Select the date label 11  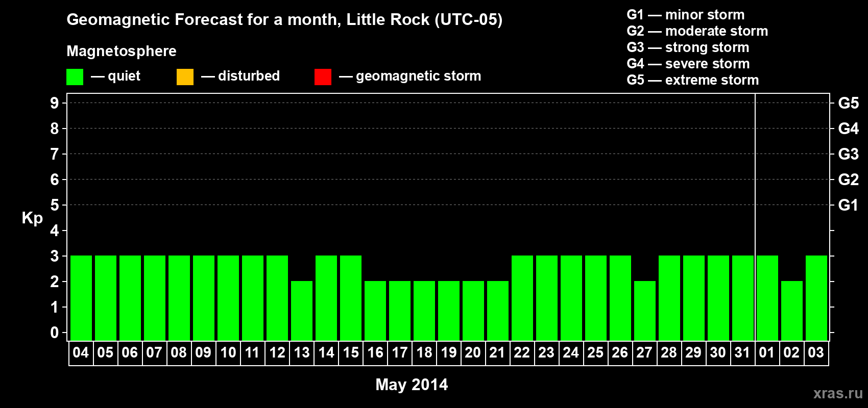click(252, 352)
